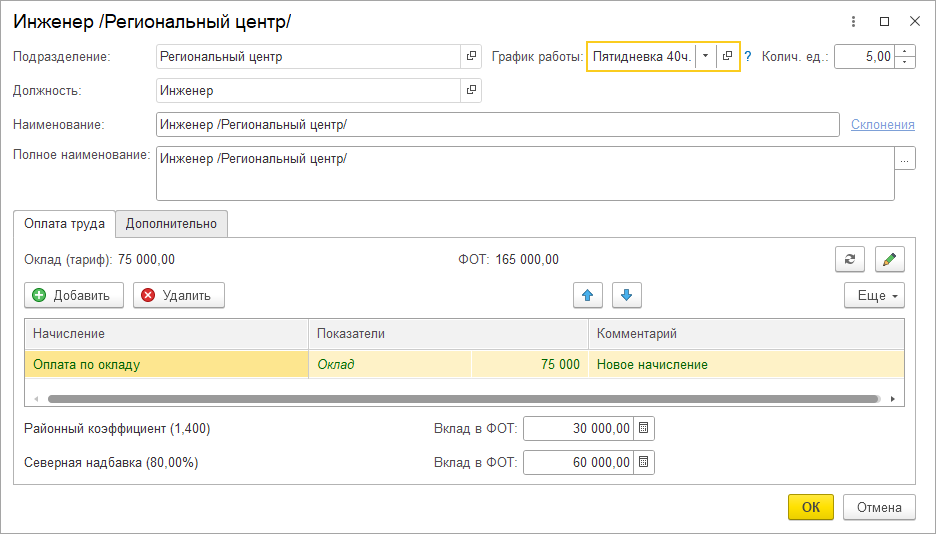Open the График работы linked record icon
The height and width of the screenshot is (534, 936).
pos(727,56)
